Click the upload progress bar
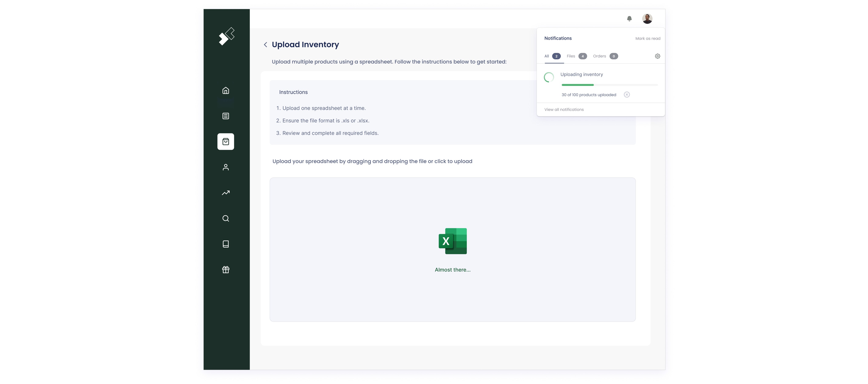 pyautogui.click(x=609, y=85)
